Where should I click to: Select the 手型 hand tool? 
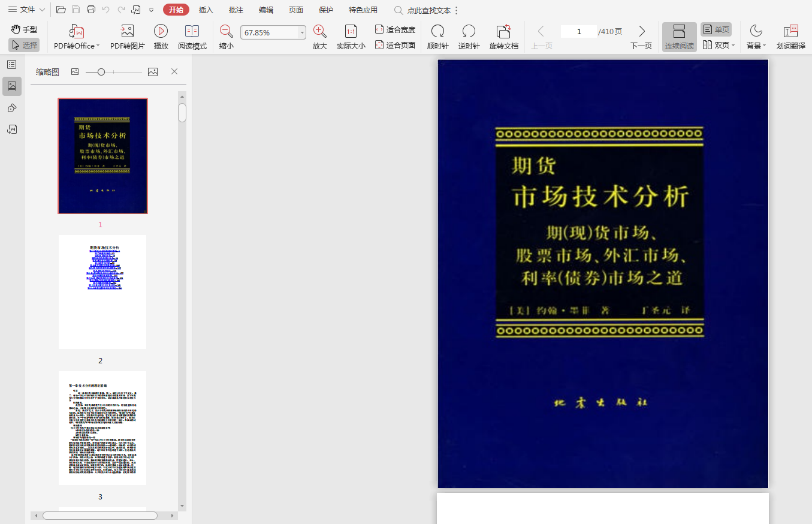click(x=24, y=29)
